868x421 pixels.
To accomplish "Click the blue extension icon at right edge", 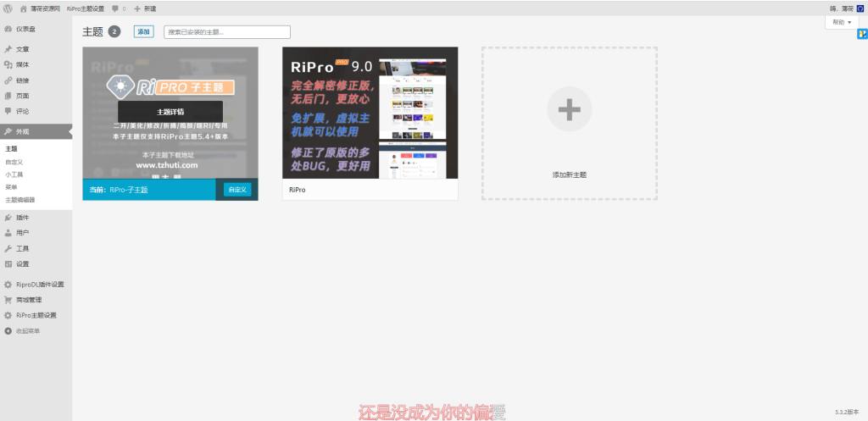I will click(x=862, y=34).
